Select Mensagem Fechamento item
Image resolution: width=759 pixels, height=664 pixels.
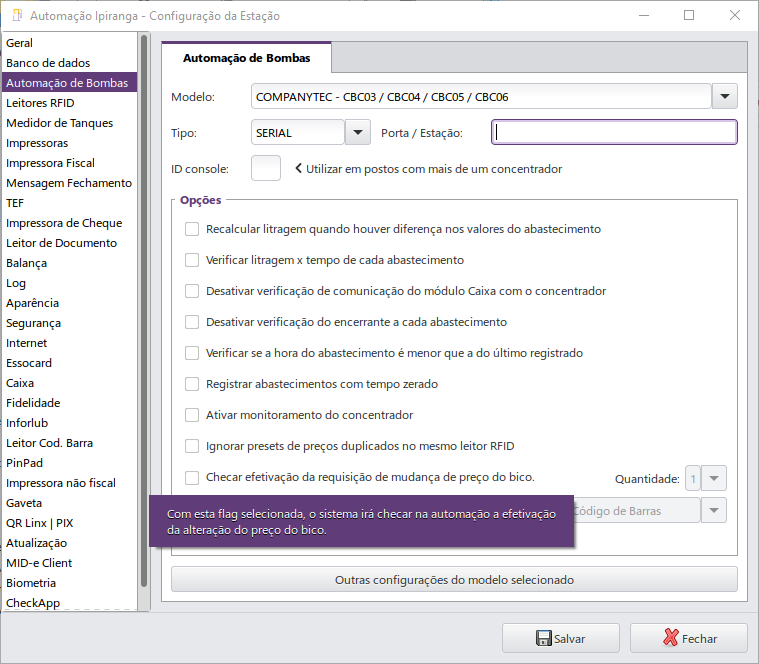point(70,183)
